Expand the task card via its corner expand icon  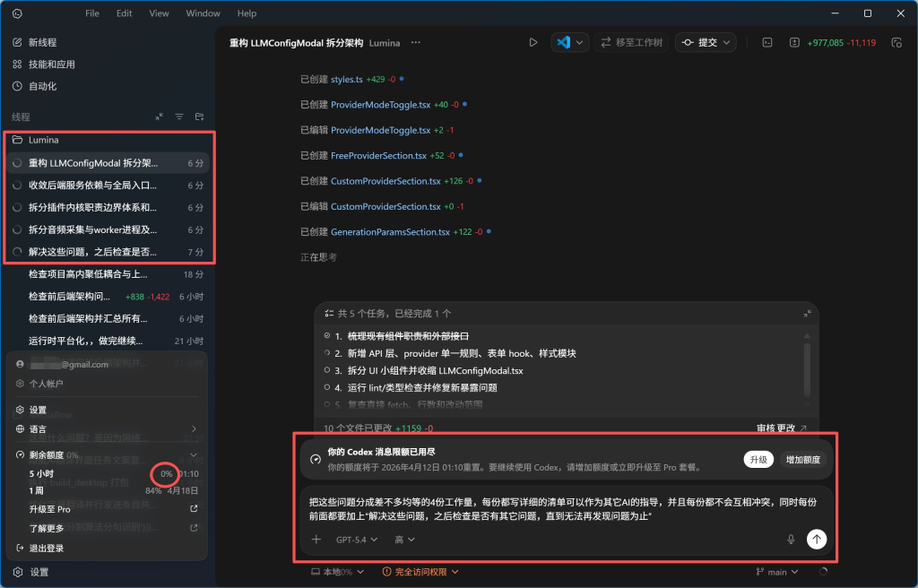tap(808, 312)
